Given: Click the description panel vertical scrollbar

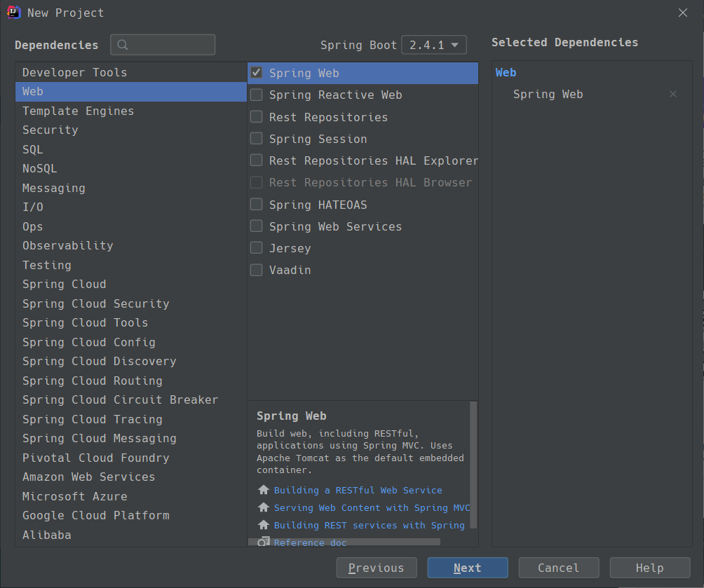Looking at the screenshot, I should [x=473, y=463].
